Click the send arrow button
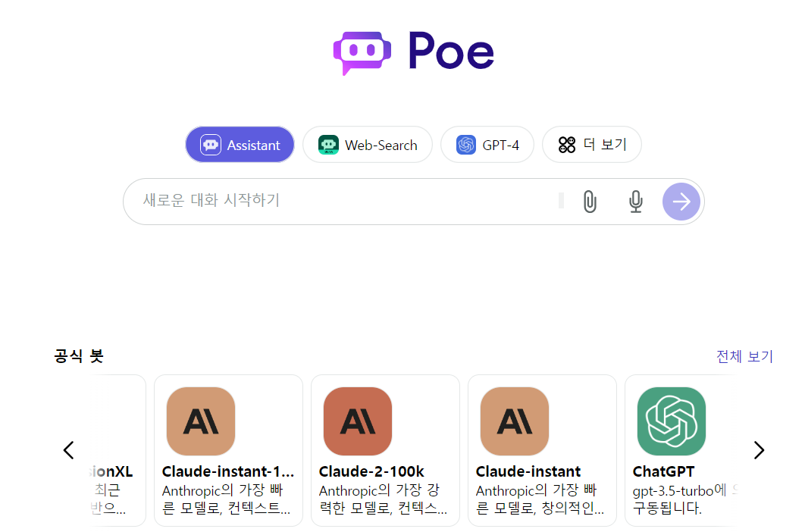 pos(681,202)
